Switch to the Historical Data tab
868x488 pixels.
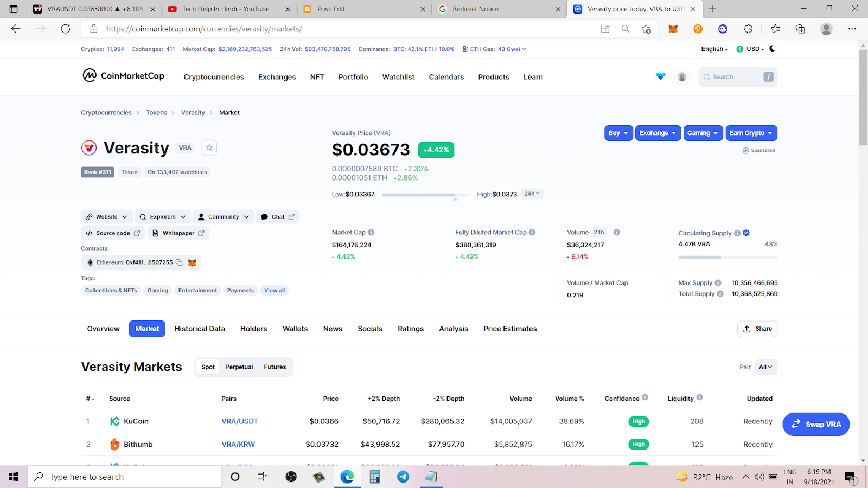(x=200, y=329)
